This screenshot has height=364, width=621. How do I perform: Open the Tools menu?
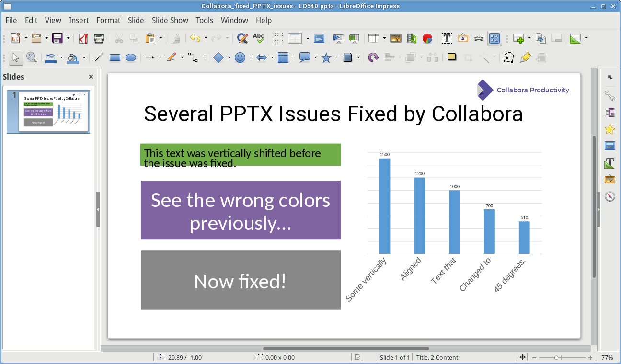[x=205, y=20]
